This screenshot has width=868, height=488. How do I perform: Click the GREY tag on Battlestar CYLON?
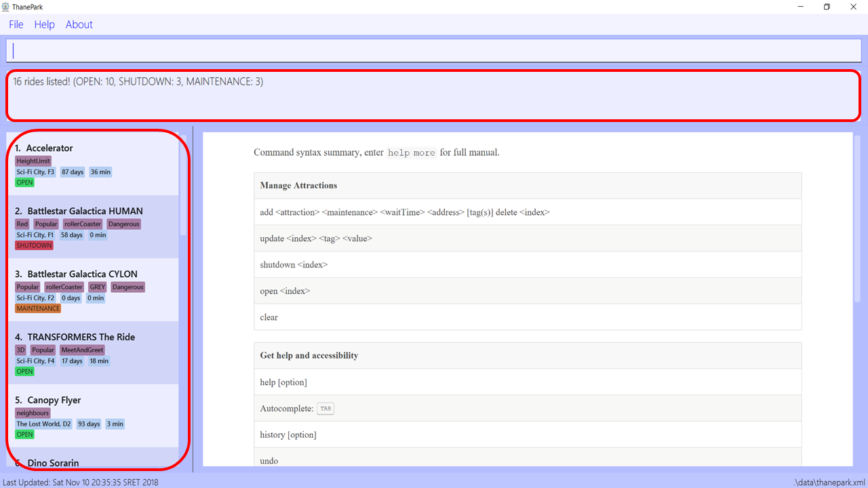[x=97, y=287]
